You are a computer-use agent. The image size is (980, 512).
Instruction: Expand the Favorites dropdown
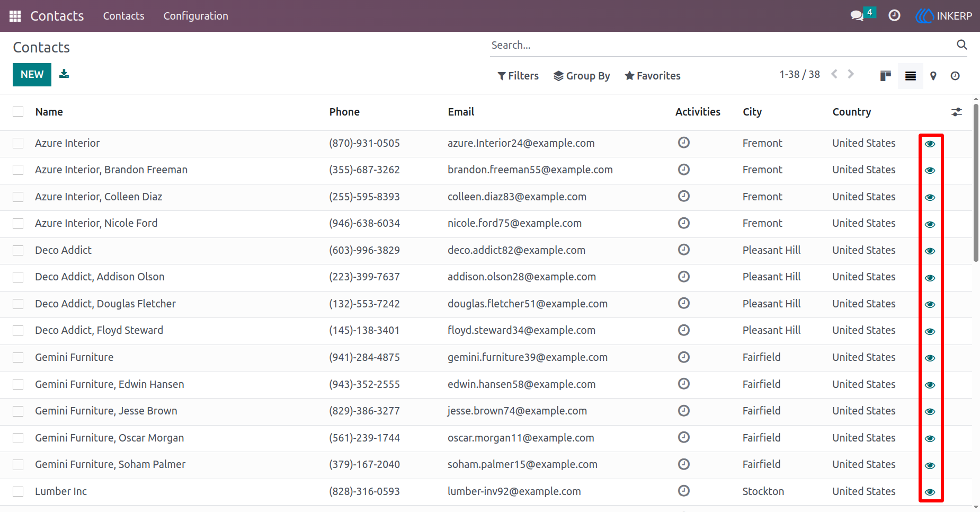pos(653,76)
